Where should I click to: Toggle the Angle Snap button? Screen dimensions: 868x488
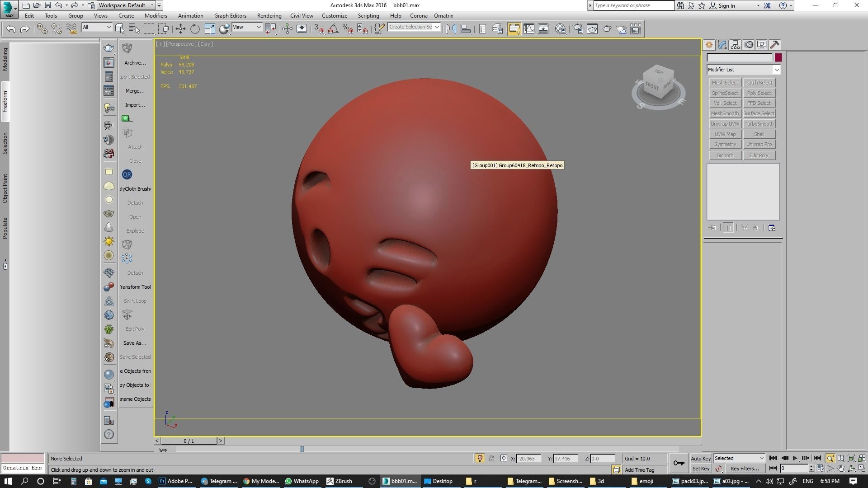[x=333, y=29]
